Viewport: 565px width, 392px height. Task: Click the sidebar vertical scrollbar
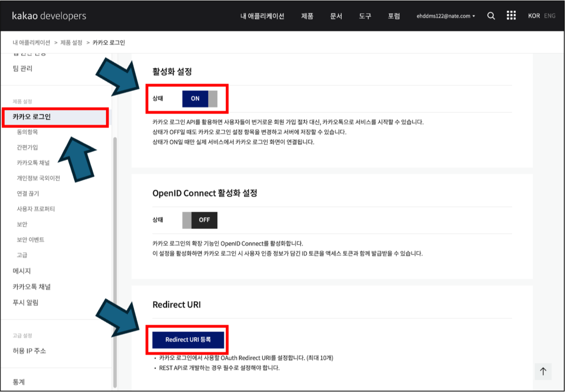115,262
